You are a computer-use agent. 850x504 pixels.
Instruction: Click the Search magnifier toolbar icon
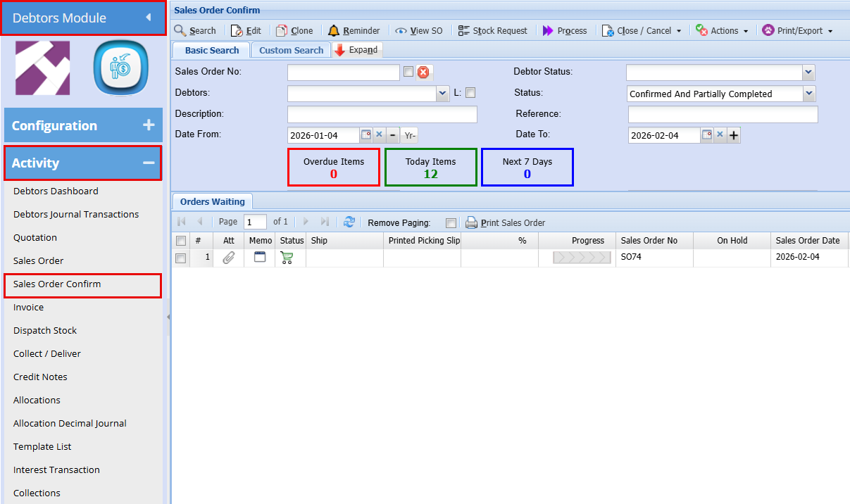point(180,31)
